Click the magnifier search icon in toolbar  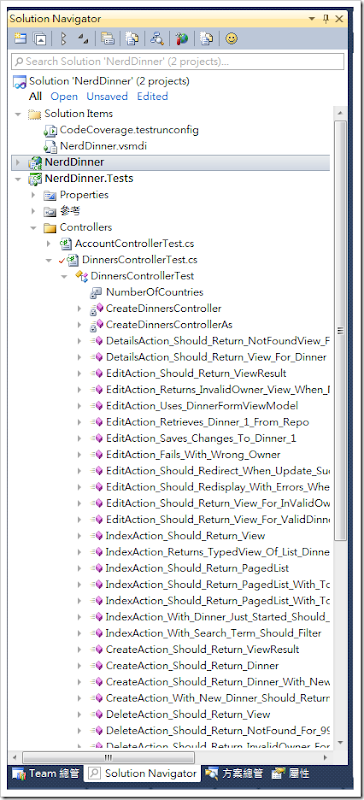pyautogui.click(x=157, y=39)
